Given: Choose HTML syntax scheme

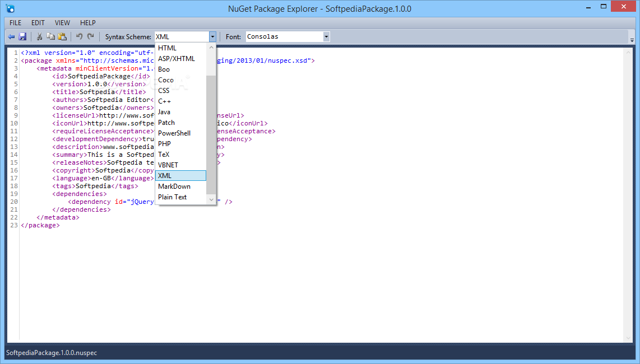Looking at the screenshot, I should (x=181, y=48).
